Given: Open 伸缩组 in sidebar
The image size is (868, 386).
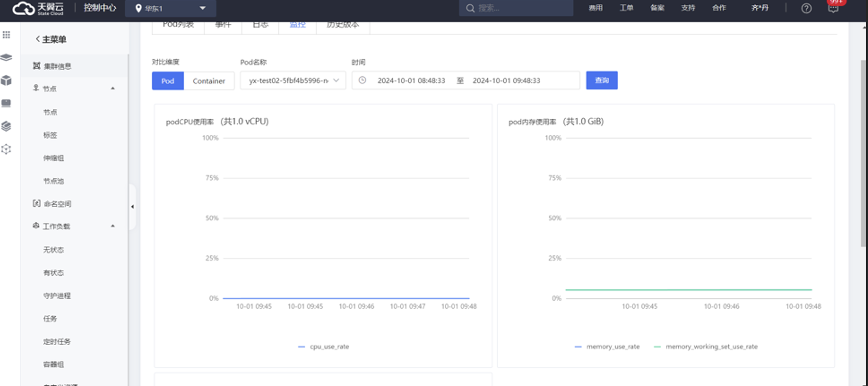Looking at the screenshot, I should (x=54, y=158).
